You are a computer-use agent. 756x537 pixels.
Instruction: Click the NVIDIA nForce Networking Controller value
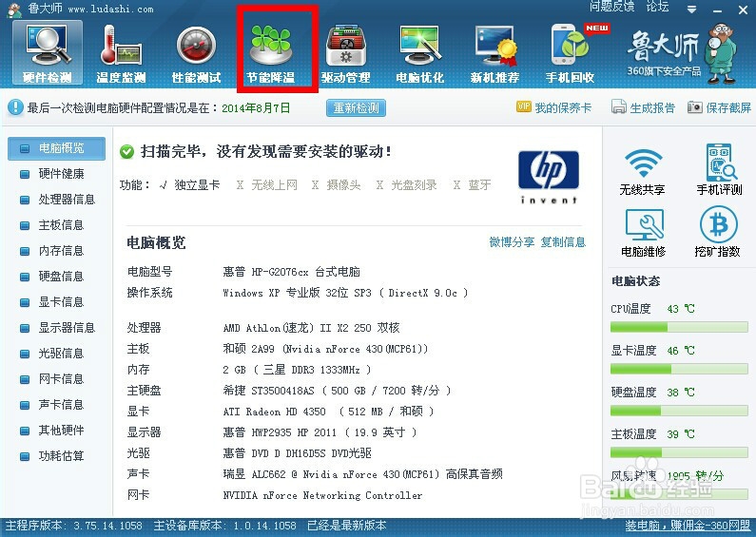pos(322,495)
